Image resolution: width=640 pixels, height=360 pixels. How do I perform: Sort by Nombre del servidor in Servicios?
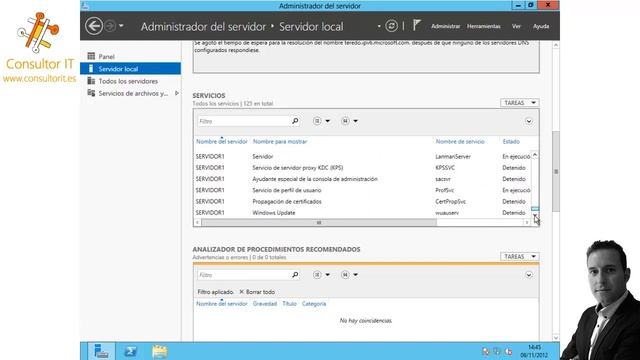(222, 142)
